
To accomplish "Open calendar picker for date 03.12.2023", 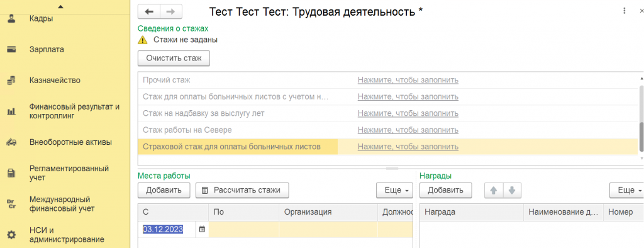I will [x=202, y=230].
